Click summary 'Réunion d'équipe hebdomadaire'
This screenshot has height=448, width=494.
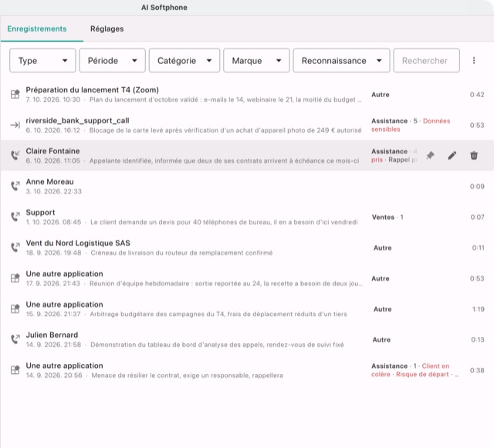(226, 284)
